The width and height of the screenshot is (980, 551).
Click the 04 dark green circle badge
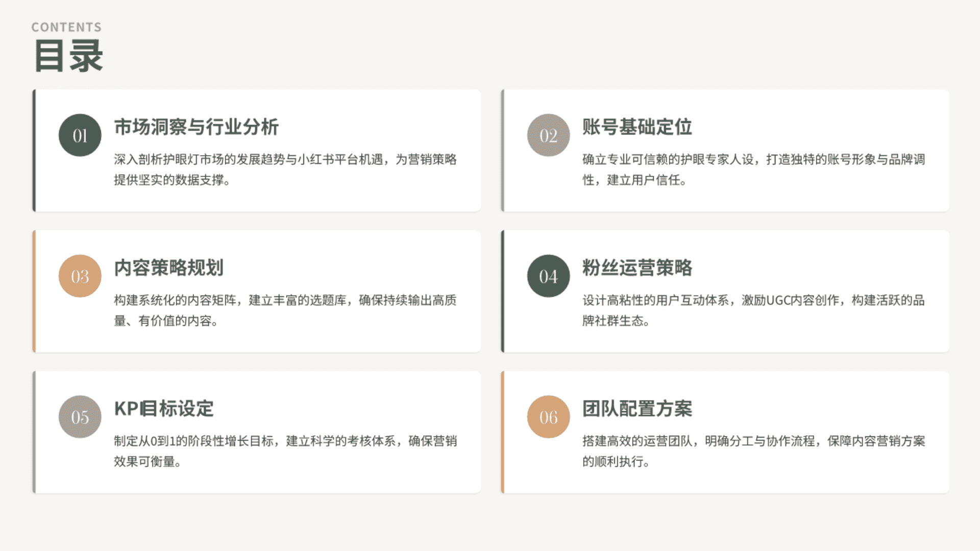coord(548,276)
